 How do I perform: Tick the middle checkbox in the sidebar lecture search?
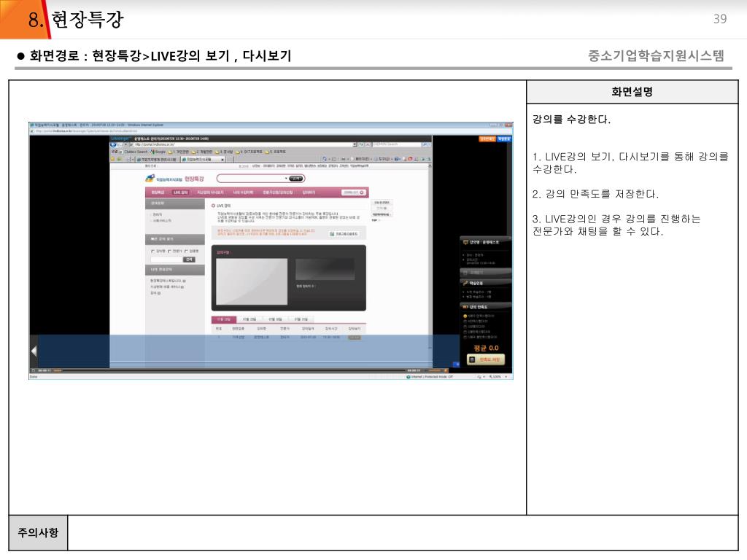pyautogui.click(x=169, y=251)
